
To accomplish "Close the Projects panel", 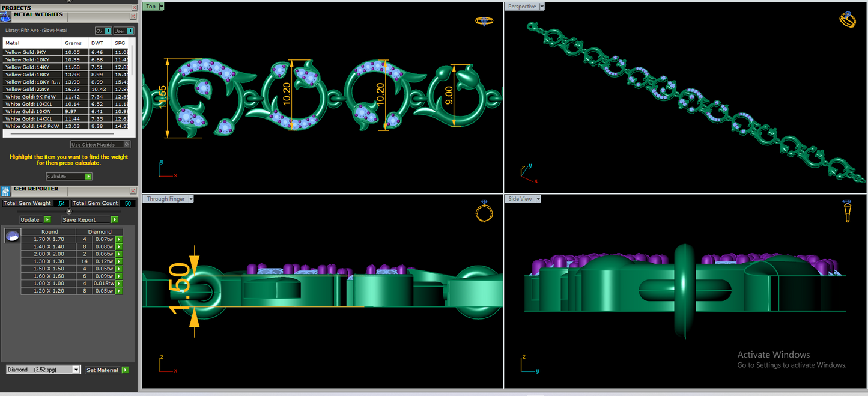I will (x=133, y=8).
